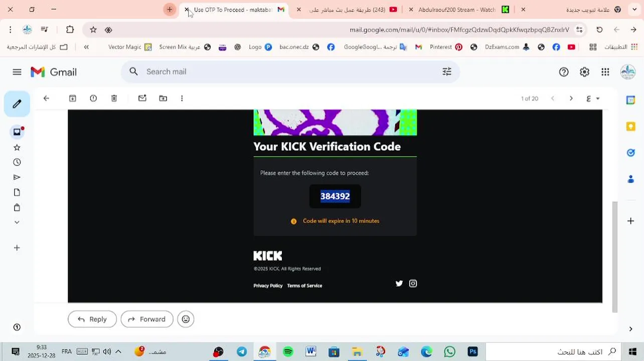Click the KICK logo in email footer

(268, 256)
